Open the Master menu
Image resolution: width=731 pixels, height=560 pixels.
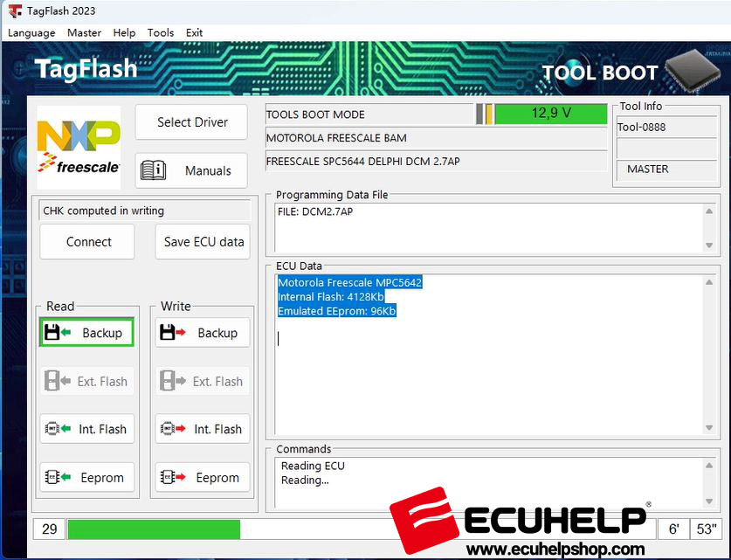pyautogui.click(x=84, y=32)
